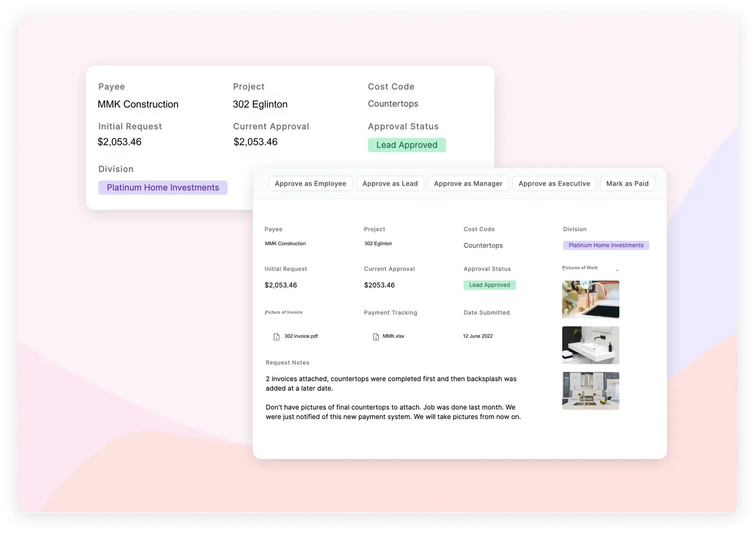Click the large Lead Approved badge on summary card
756x534 pixels.
click(407, 145)
